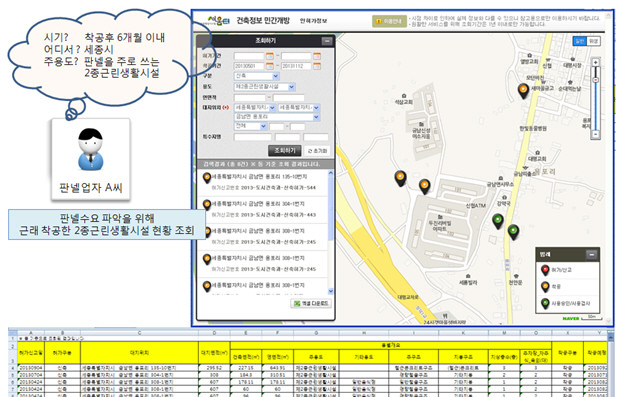Switch map to 일반 view

point(580,41)
